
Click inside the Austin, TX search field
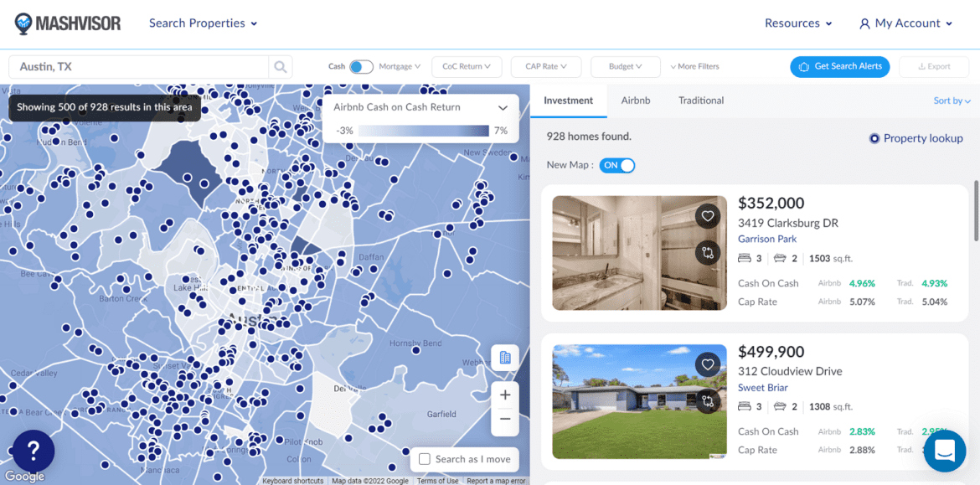point(134,66)
